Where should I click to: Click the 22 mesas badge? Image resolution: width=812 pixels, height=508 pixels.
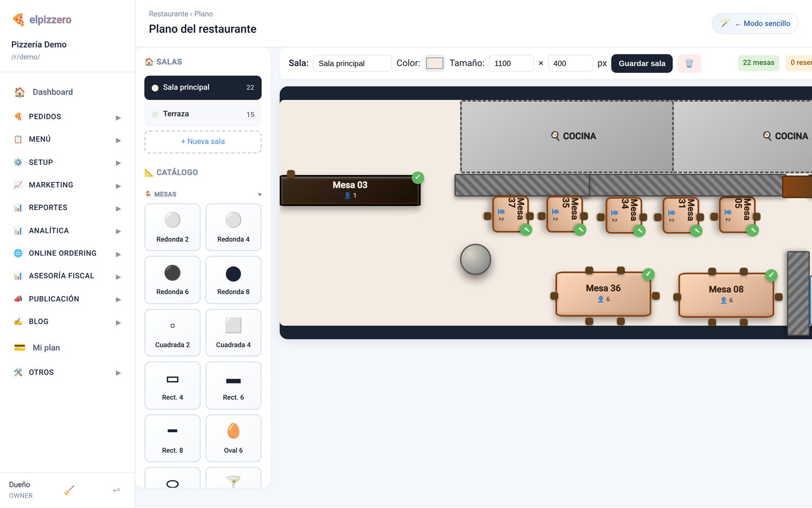pyautogui.click(x=759, y=63)
